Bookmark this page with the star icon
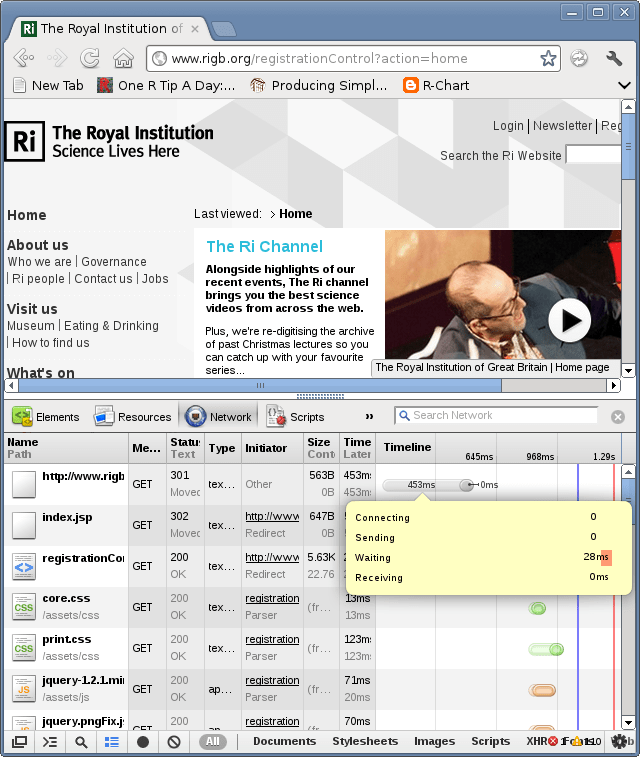This screenshot has height=757, width=640. coord(548,58)
